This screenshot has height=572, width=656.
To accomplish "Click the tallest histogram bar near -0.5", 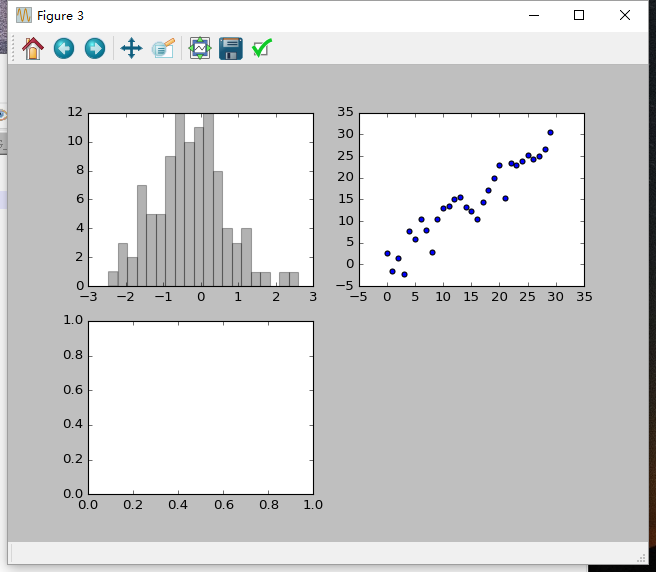I will pyautogui.click(x=180, y=200).
